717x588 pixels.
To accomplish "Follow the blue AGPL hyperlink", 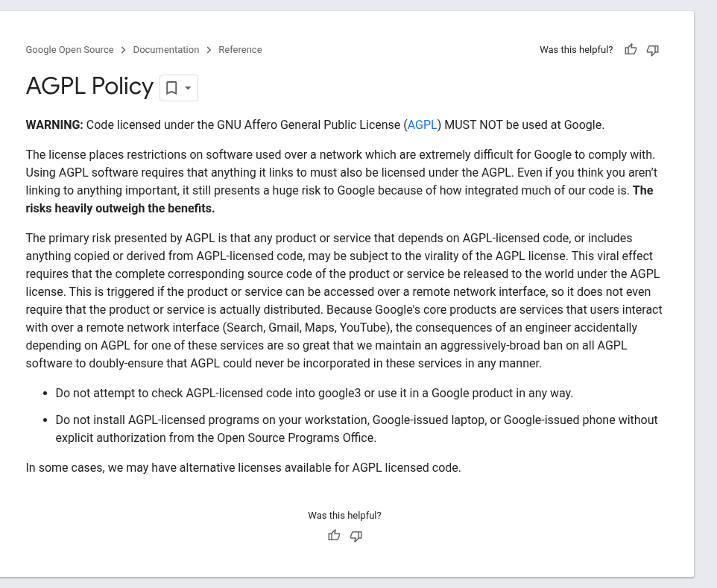I will click(x=422, y=124).
